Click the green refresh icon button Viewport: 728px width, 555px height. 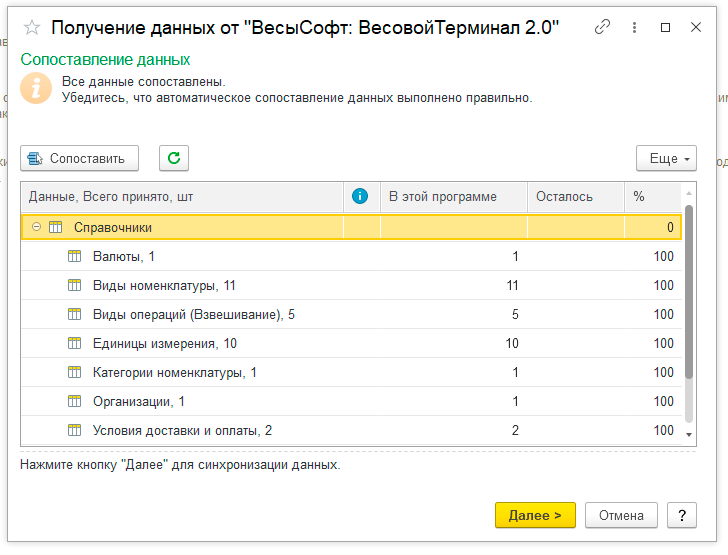click(x=173, y=158)
